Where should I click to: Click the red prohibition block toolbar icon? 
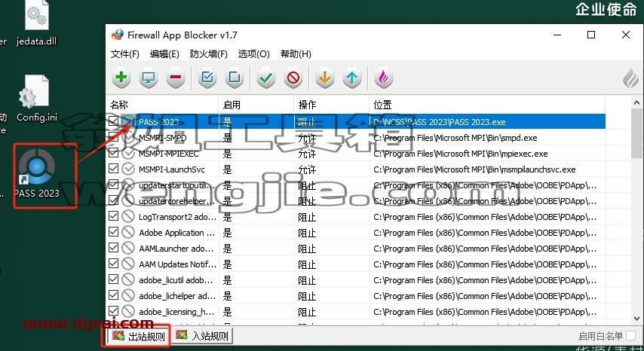click(293, 78)
